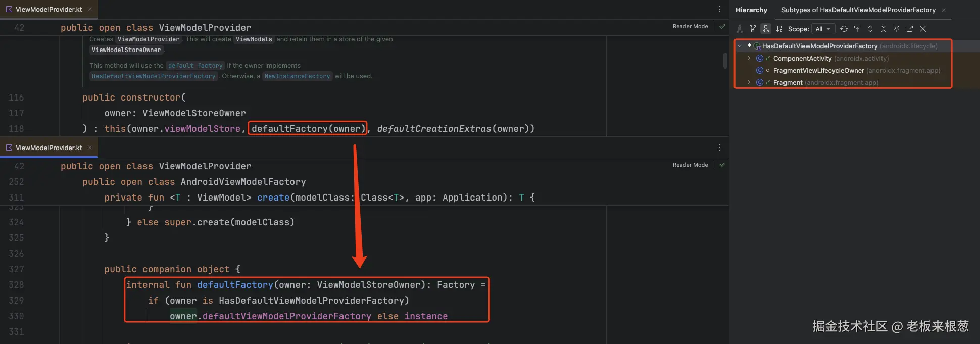Click the Hierarchy panel title
Viewport: 980px width, 344px height.
click(x=751, y=10)
